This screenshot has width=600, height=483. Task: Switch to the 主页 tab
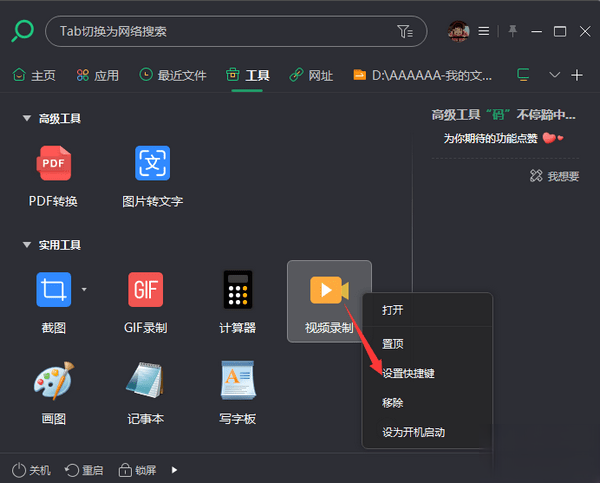pyautogui.click(x=34, y=75)
